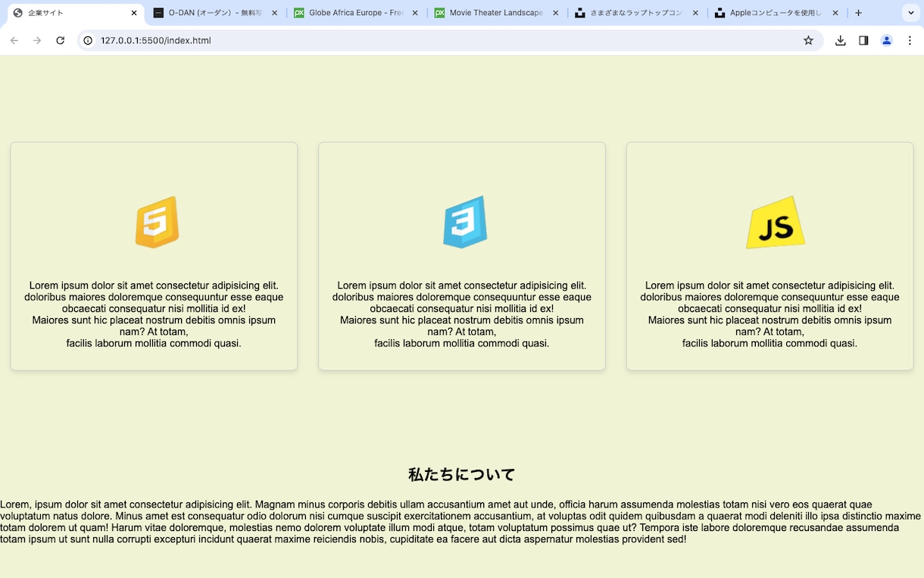This screenshot has height=578, width=924.
Task: View site information icon in address bar
Action: (88, 40)
